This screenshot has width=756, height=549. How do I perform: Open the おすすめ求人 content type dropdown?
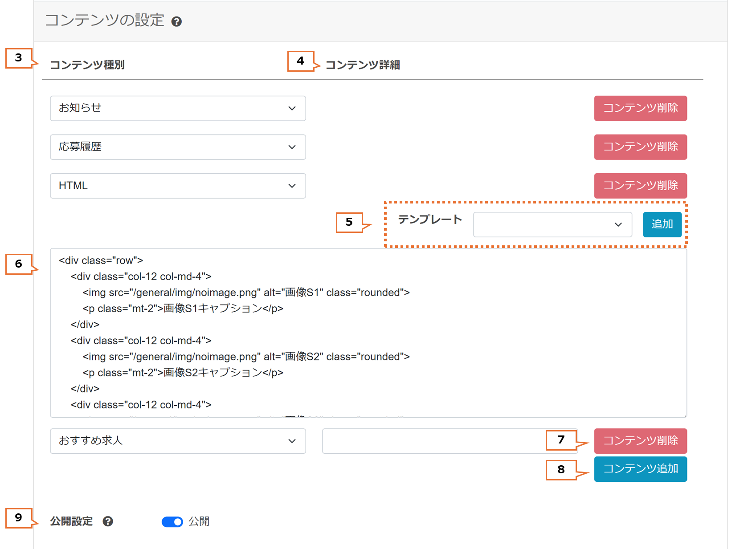pyautogui.click(x=178, y=441)
